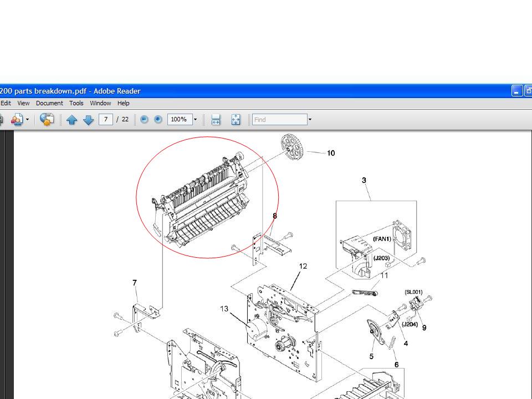Click the gear wheel drawing part 10

tap(292, 147)
